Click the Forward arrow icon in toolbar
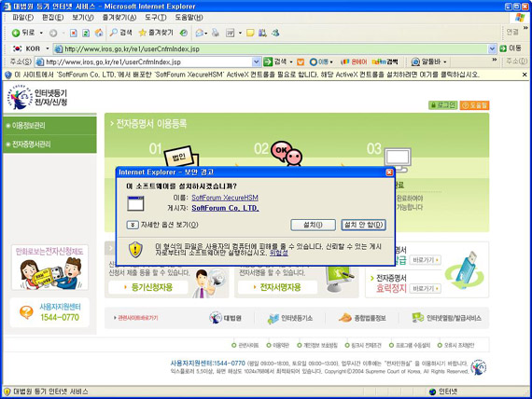 pyautogui.click(x=53, y=33)
